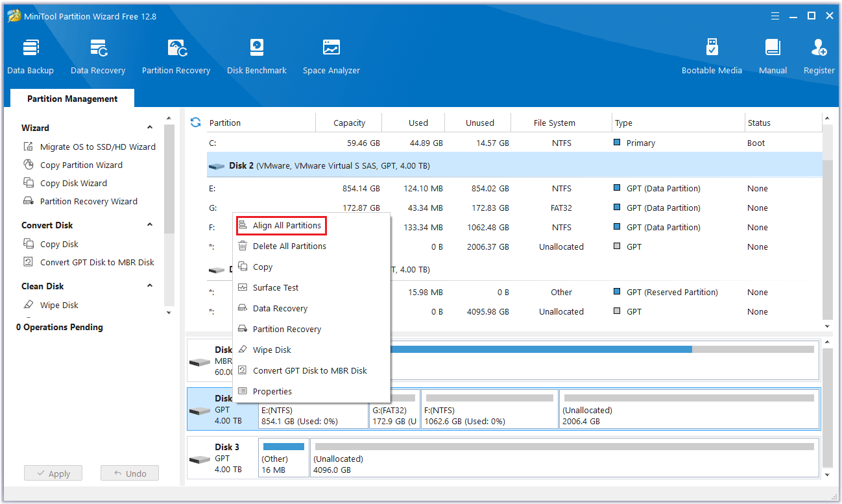842x504 pixels.
Task: Select the 4096.0 GB Unallocated block on Disk 3
Action: pos(564,457)
